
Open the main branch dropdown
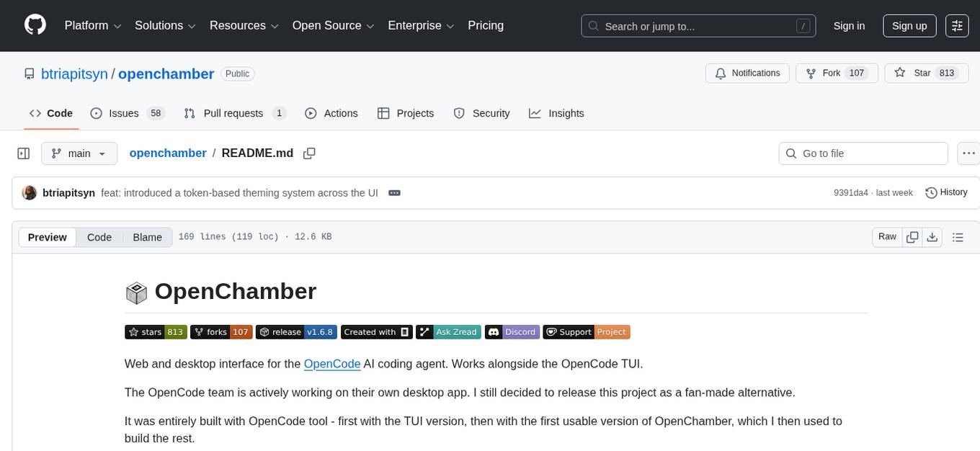tap(79, 153)
